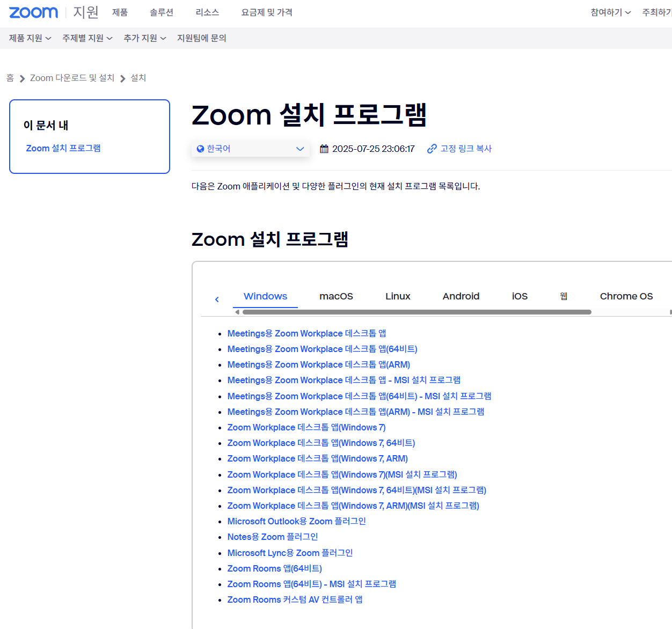Expand the 주제별 지원 menu
Viewport: 672px width, 629px height.
point(87,38)
